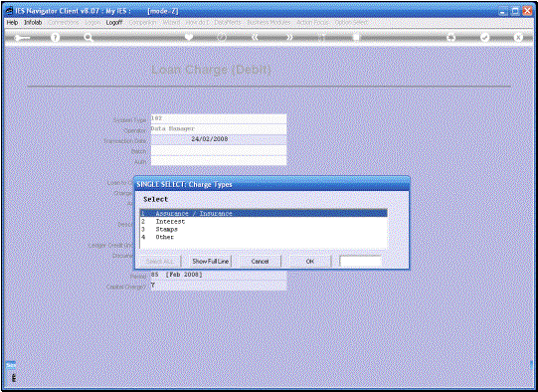Click the circular pencil icon in toolbar

pos(222,37)
